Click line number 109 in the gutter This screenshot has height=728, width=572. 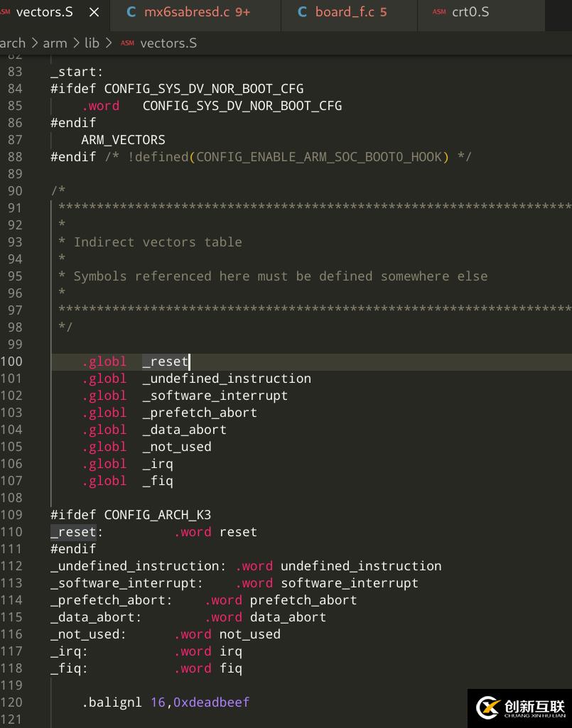(x=12, y=515)
